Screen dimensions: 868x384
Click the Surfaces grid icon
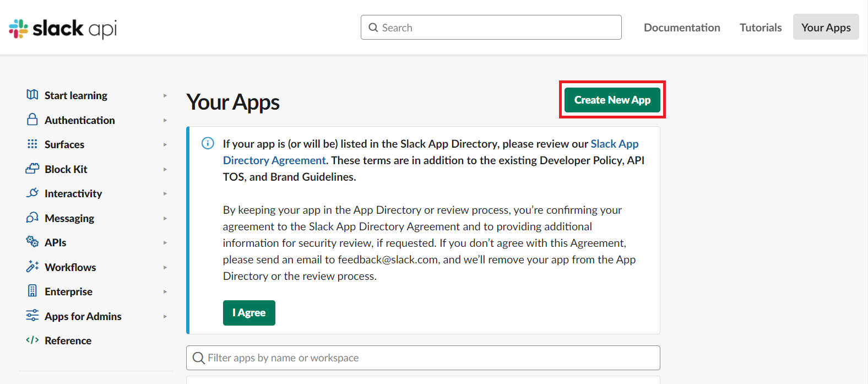tap(32, 144)
